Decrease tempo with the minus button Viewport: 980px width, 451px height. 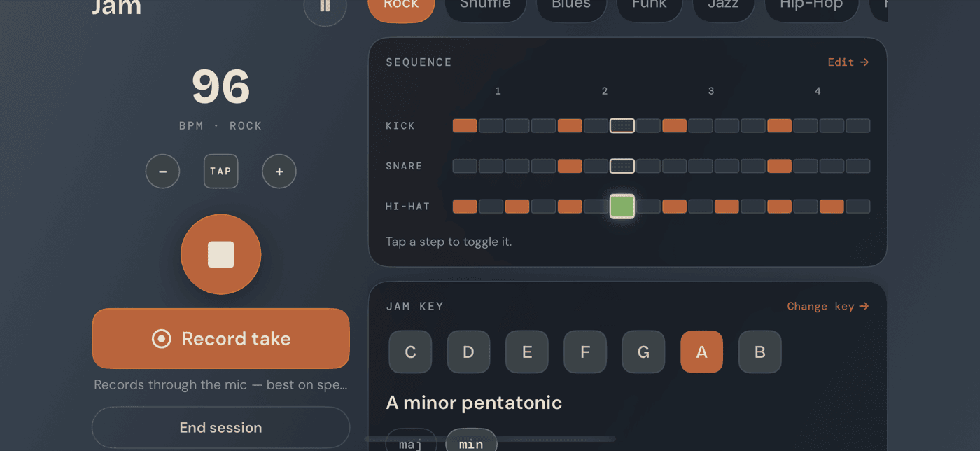(162, 172)
